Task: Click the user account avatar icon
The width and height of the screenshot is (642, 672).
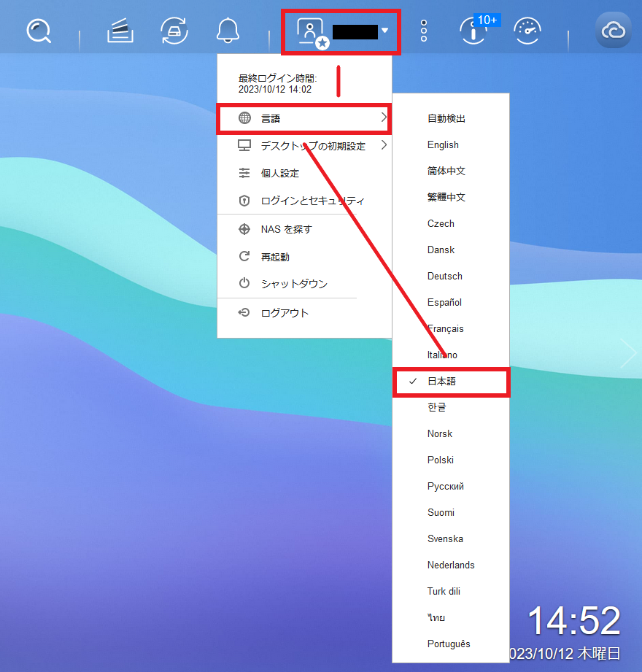Action: [312, 33]
